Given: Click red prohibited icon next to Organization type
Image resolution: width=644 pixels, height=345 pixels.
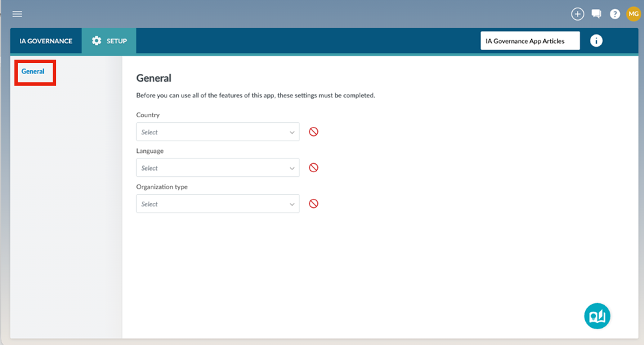Looking at the screenshot, I should (314, 204).
